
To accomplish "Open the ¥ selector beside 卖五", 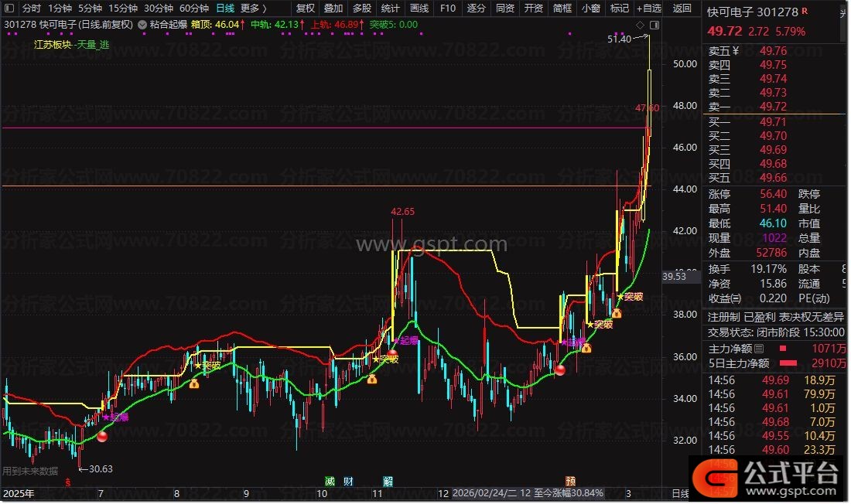I will point(737,51).
